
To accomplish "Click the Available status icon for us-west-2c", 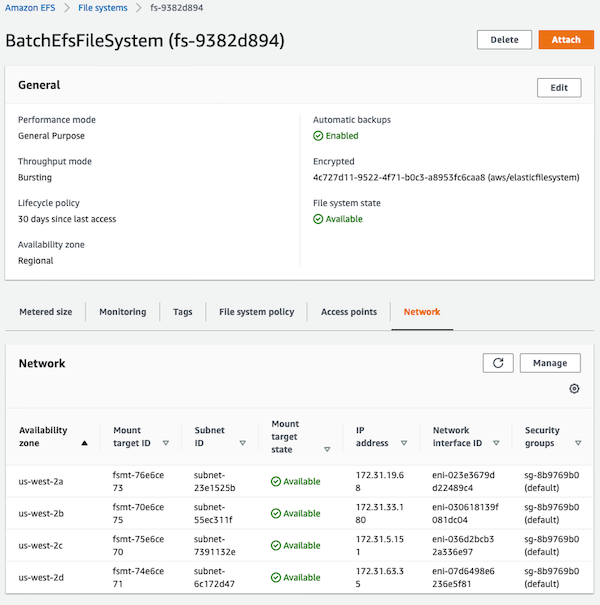I will (x=275, y=546).
